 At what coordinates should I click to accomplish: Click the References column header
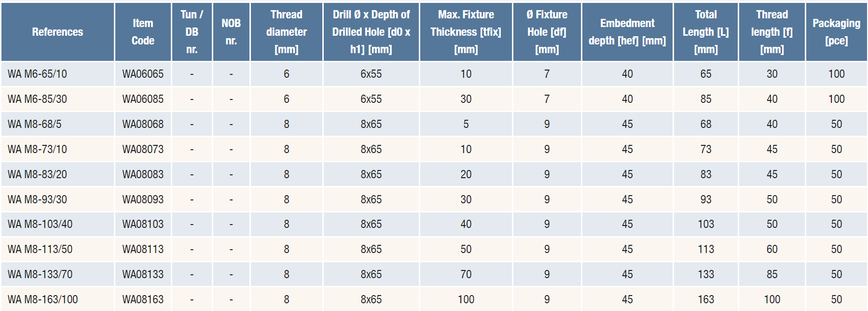click(57, 32)
